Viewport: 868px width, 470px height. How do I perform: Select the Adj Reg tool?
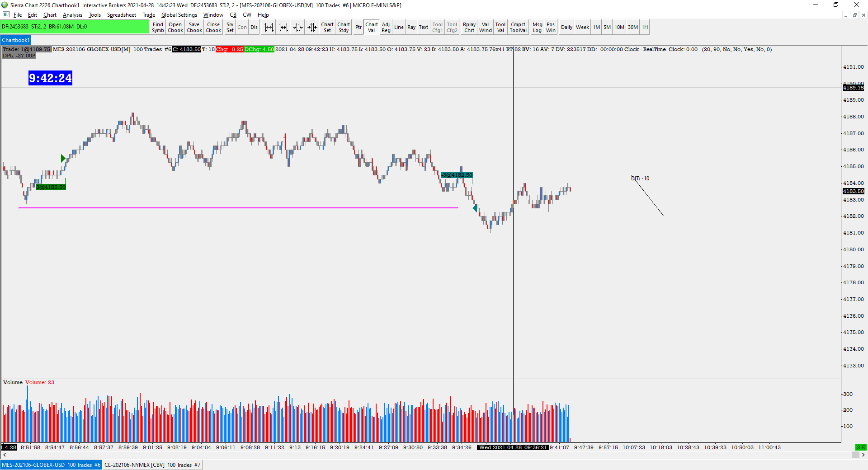coord(386,27)
